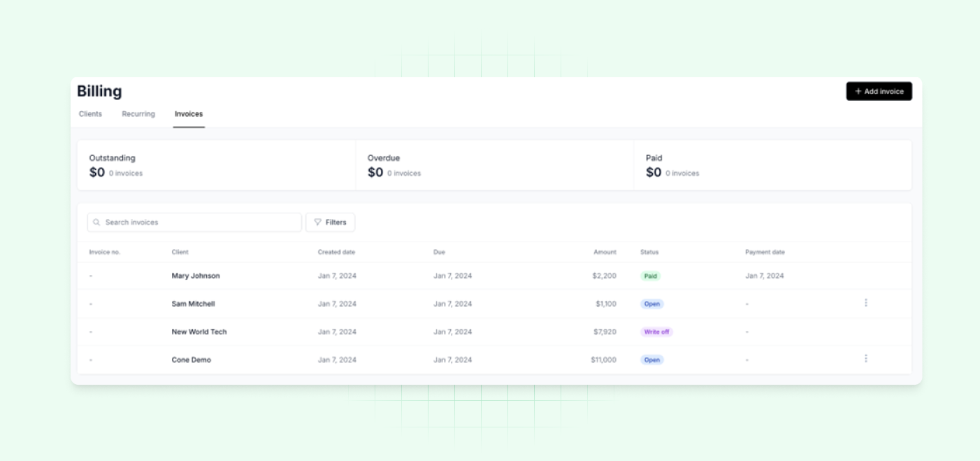This screenshot has width=980, height=461.
Task: Switch to the Recurring tab
Action: tap(138, 113)
